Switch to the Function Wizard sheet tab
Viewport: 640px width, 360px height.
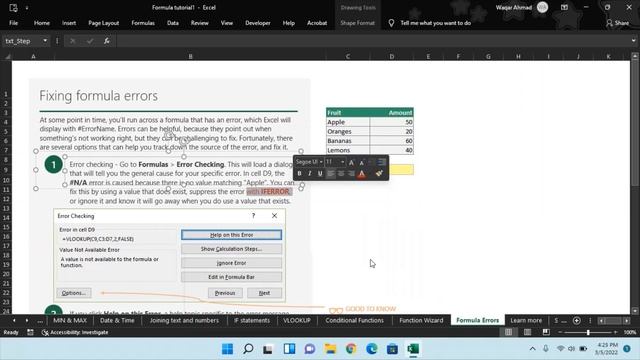pos(421,320)
